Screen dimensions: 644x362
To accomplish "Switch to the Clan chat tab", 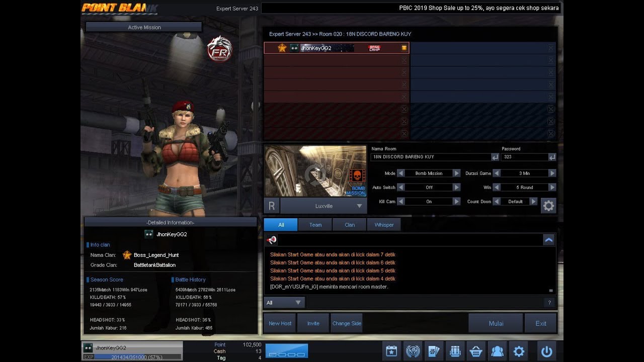I will (x=350, y=225).
